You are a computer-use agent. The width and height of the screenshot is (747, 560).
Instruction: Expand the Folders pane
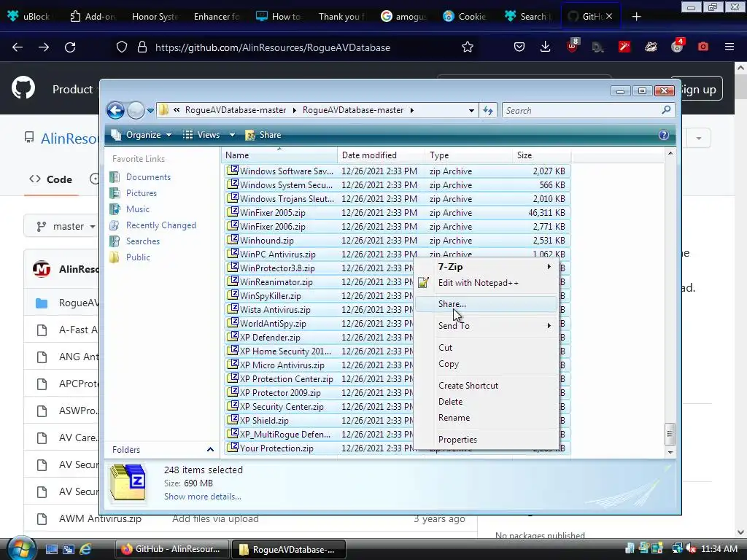pyautogui.click(x=210, y=449)
